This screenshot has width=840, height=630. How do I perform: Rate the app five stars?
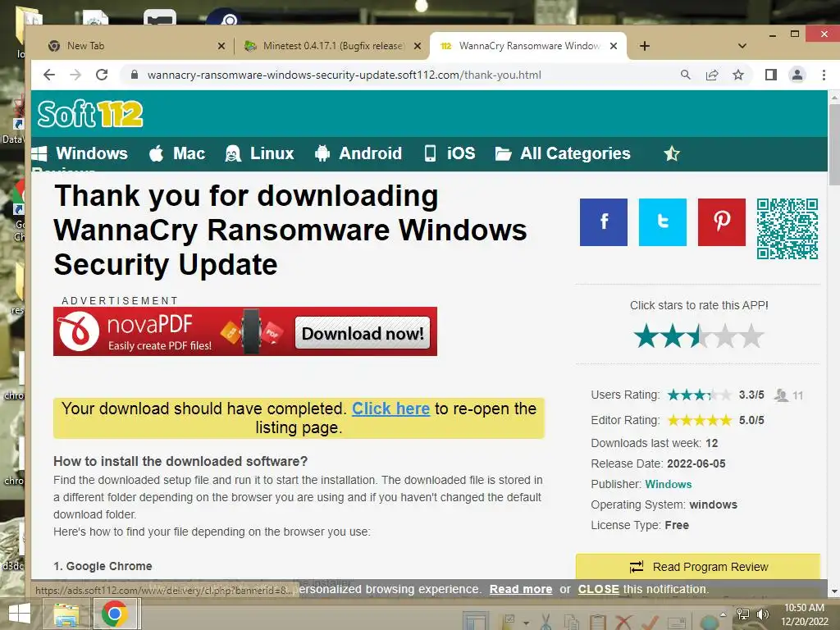pyautogui.click(x=751, y=336)
